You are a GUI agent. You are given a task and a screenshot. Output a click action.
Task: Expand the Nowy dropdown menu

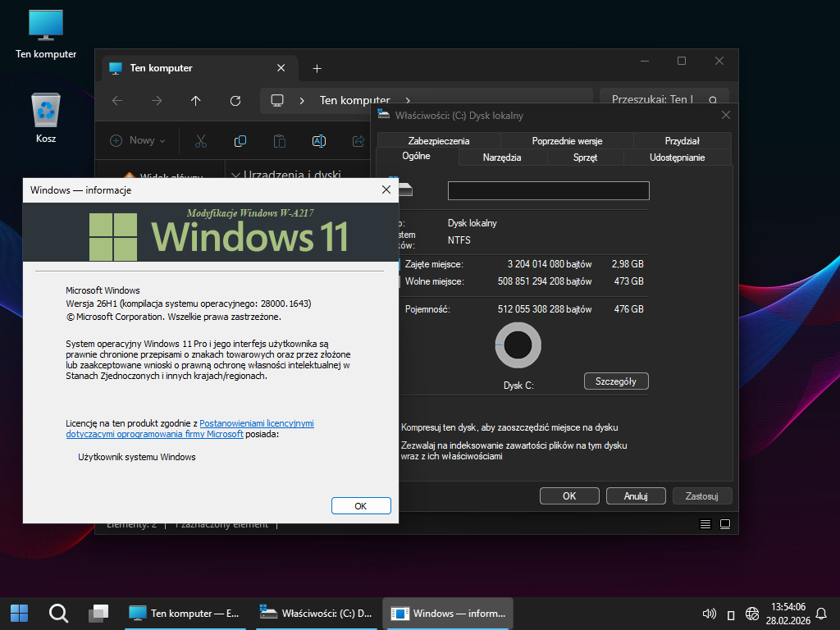138,141
